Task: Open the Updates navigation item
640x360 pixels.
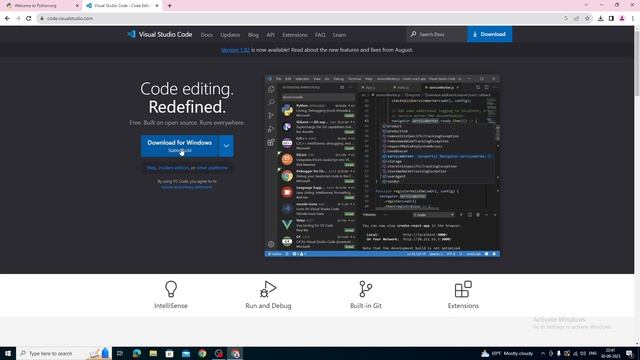Action: pyautogui.click(x=230, y=35)
